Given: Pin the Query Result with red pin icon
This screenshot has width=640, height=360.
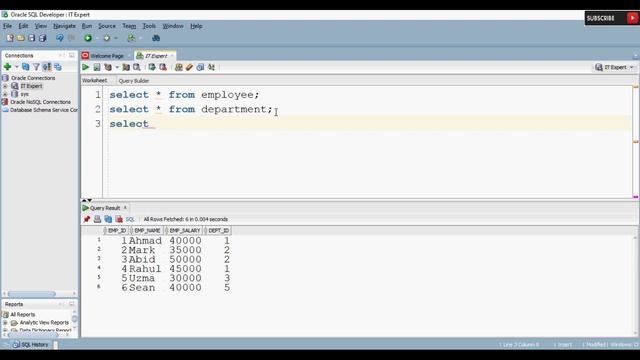Looking at the screenshot, I should [x=87, y=219].
